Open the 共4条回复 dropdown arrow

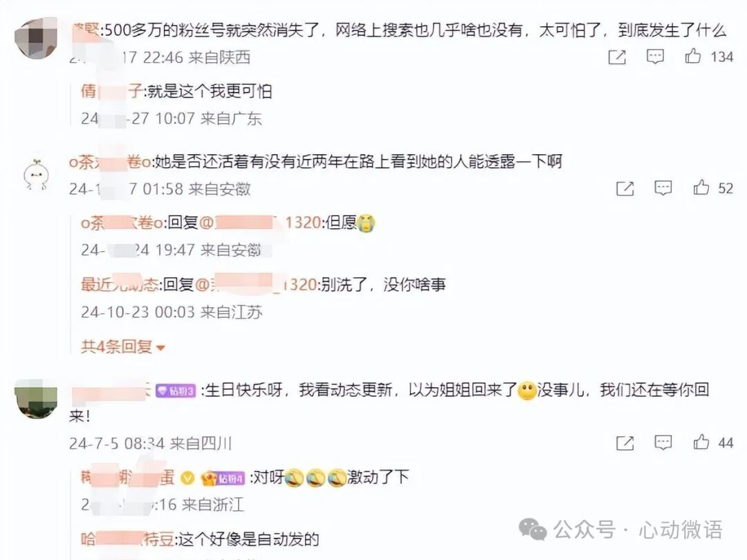point(160,348)
